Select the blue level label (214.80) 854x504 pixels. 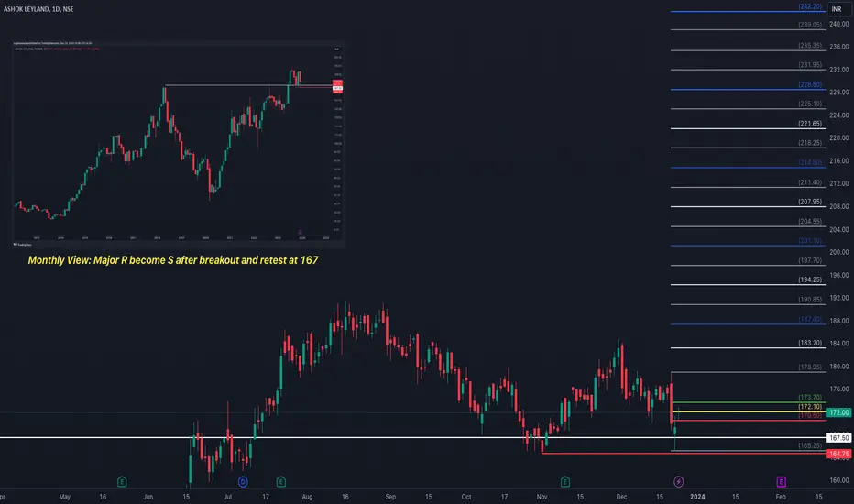tap(810, 162)
